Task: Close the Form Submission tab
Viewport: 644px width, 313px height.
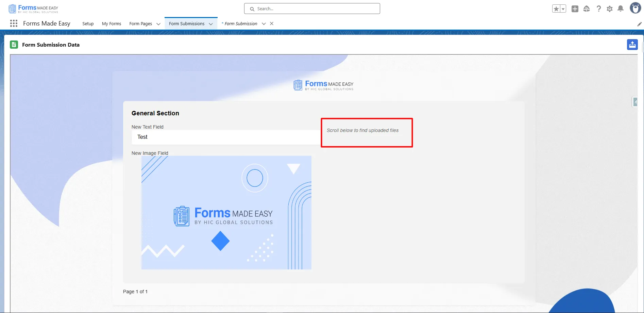Action: [x=272, y=24]
